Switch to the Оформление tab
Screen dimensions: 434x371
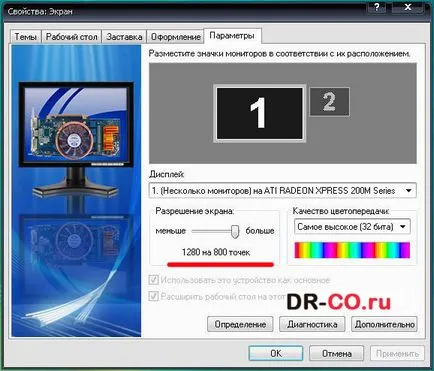[x=176, y=37]
